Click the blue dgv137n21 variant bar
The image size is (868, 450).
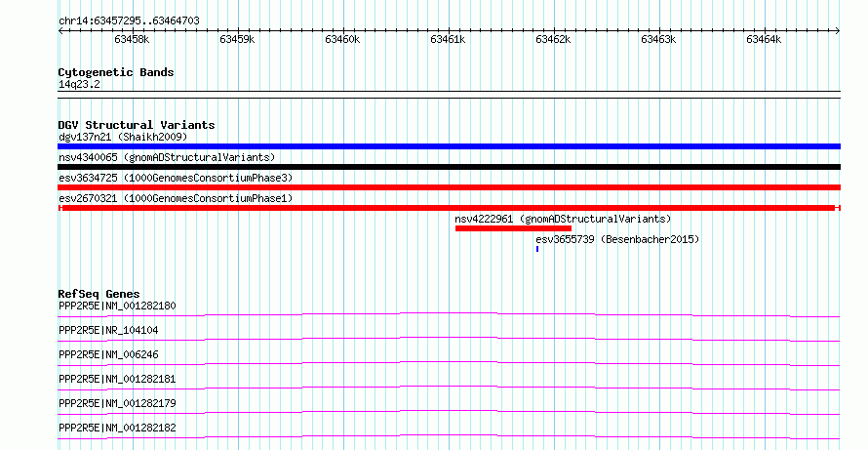(449, 146)
